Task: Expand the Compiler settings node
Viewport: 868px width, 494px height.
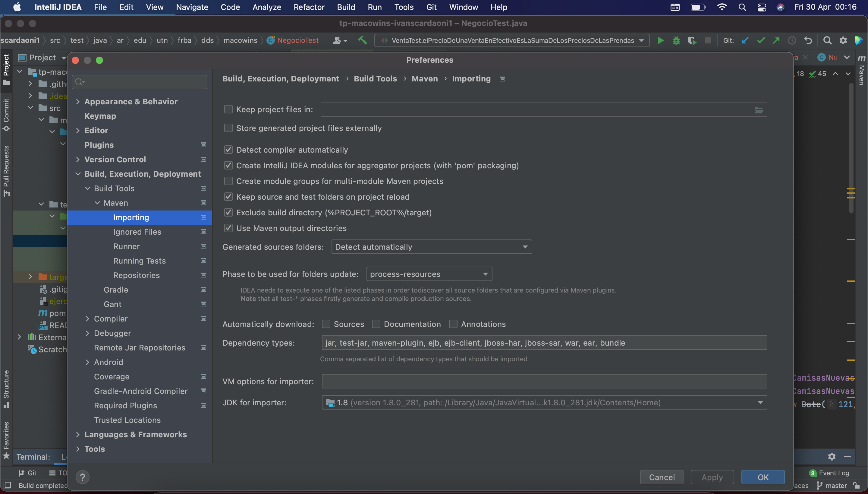Action: [87, 318]
